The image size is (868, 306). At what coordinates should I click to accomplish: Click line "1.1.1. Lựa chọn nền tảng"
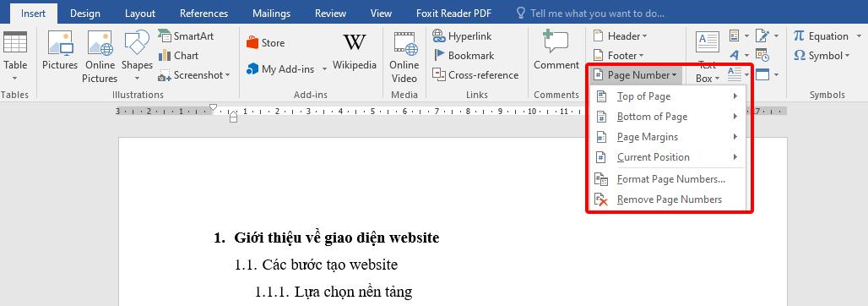click(334, 292)
